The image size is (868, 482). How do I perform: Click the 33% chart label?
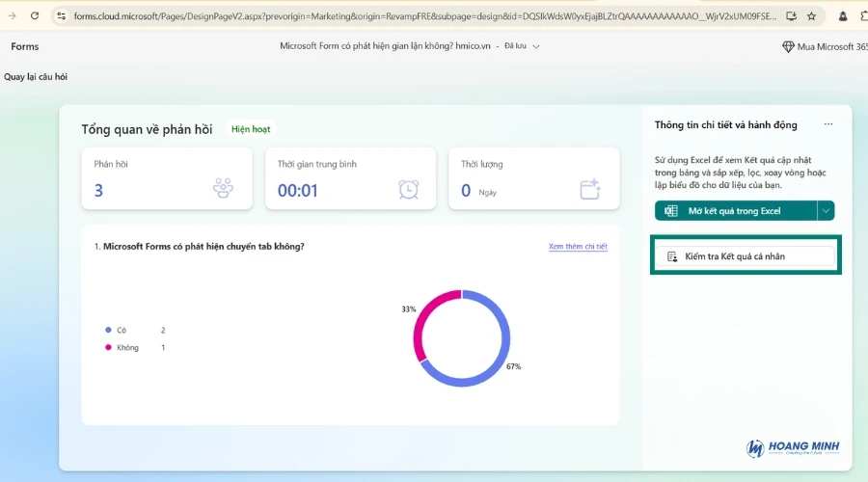click(x=409, y=308)
